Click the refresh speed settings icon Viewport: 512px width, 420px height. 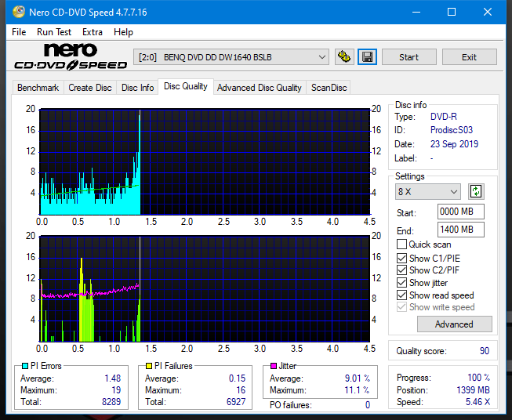click(x=476, y=191)
